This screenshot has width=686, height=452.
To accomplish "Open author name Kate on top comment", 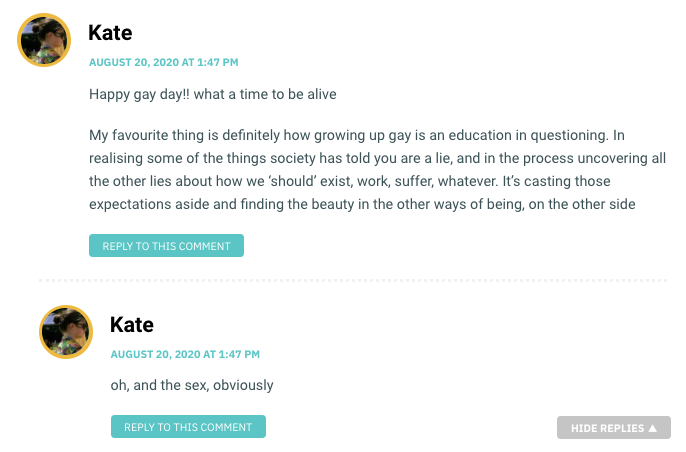I will point(110,33).
